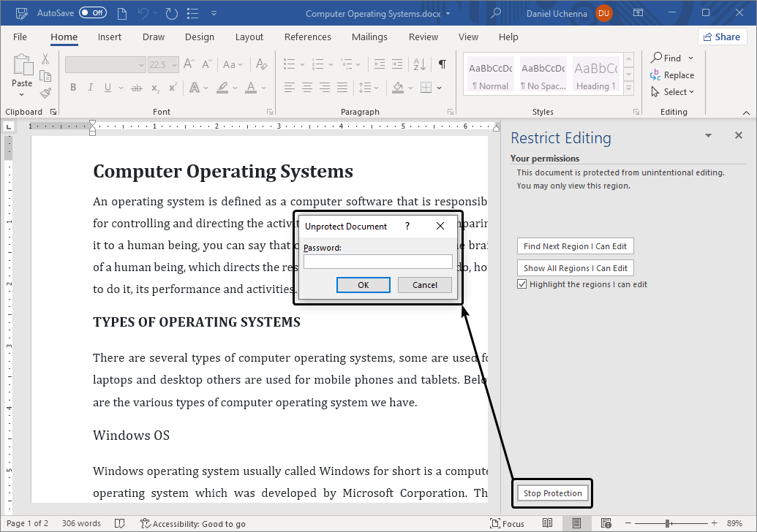This screenshot has height=532, width=757.
Task: Select the Replace tool in Editing group
Action: [x=672, y=75]
